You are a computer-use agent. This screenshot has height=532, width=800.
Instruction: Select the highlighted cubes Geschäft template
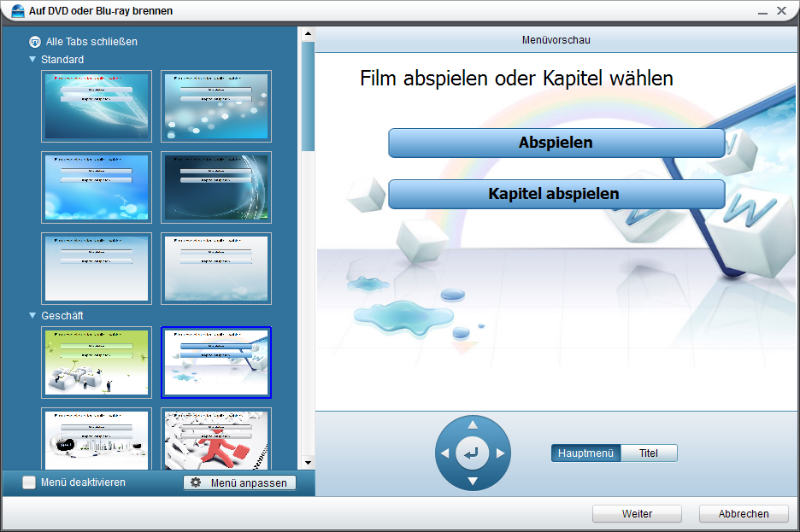[216, 362]
